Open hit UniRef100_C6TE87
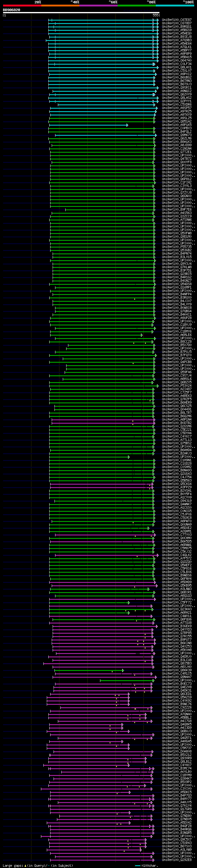The height and width of the screenshot is (868, 197). tap(177, 20)
